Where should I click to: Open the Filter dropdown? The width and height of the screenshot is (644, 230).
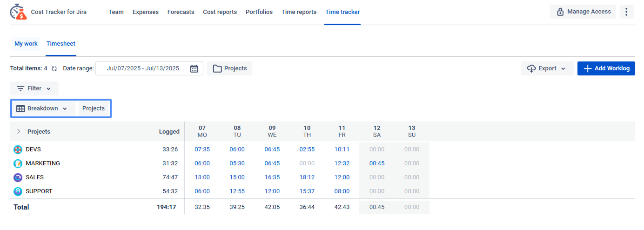coord(34,88)
